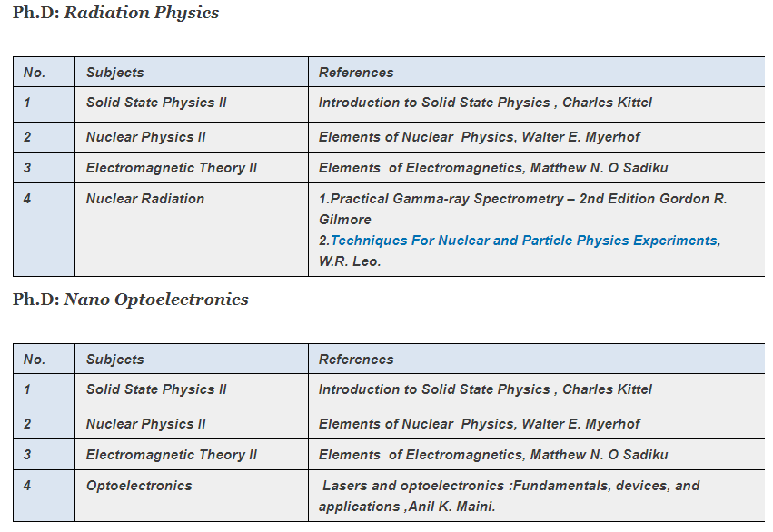Click the References header in Nano Optoelectronics table

(356, 360)
